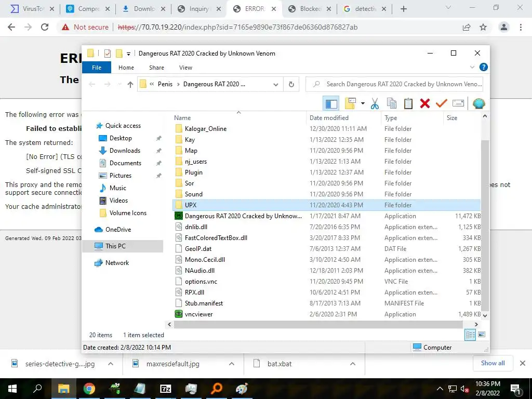This screenshot has width=532, height=399.
Task: Click the Cut scissors icon in Explorer toolbar
Action: 375,103
